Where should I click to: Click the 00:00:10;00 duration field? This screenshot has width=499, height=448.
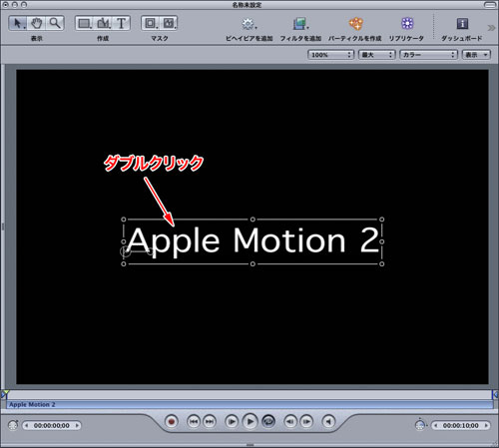pyautogui.click(x=461, y=425)
